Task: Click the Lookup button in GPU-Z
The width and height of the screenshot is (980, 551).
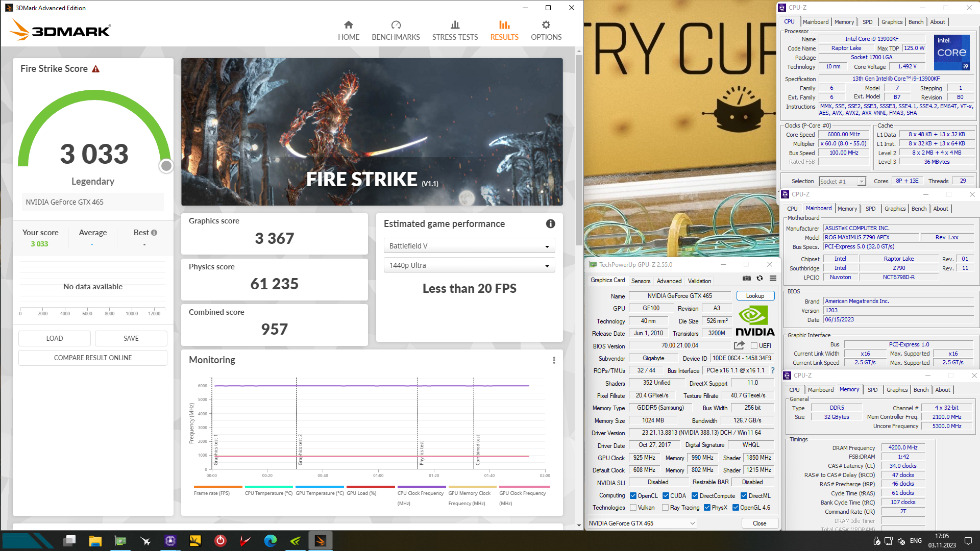Action: 755,296
